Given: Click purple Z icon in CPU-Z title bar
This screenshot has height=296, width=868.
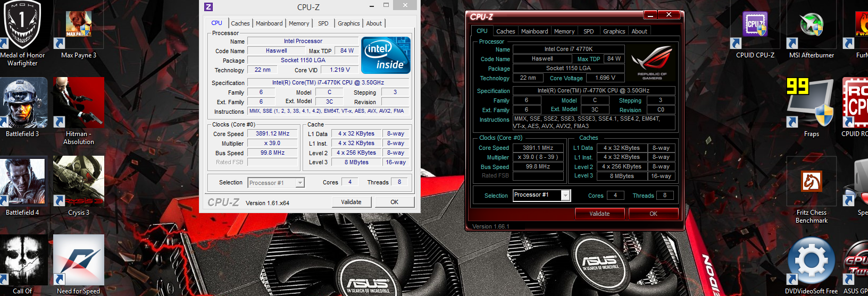Looking at the screenshot, I should [x=208, y=6].
